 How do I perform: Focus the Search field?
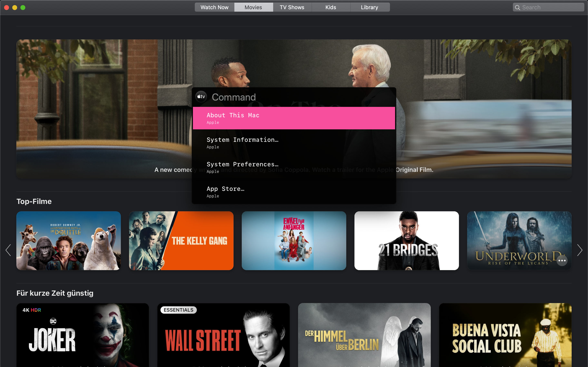point(548,7)
